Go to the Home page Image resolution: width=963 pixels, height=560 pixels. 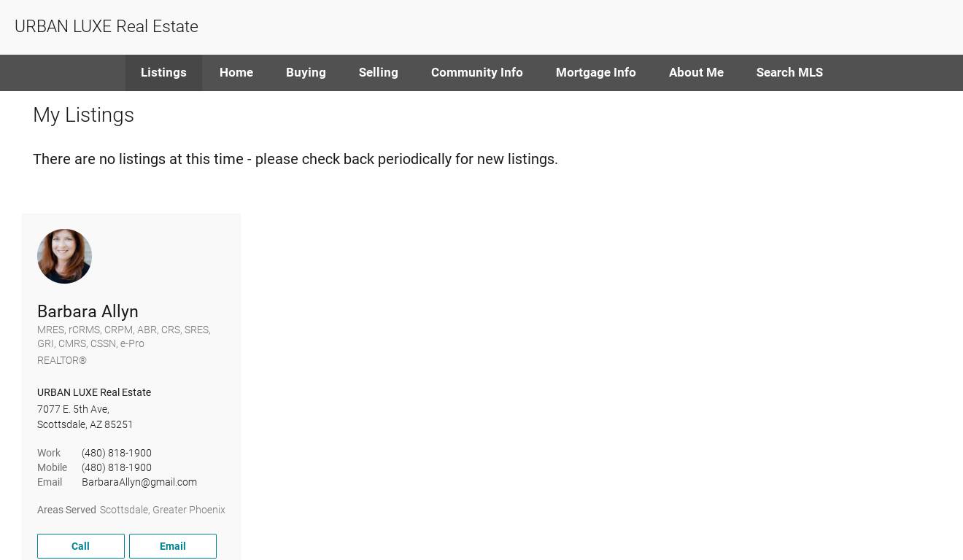[236, 72]
